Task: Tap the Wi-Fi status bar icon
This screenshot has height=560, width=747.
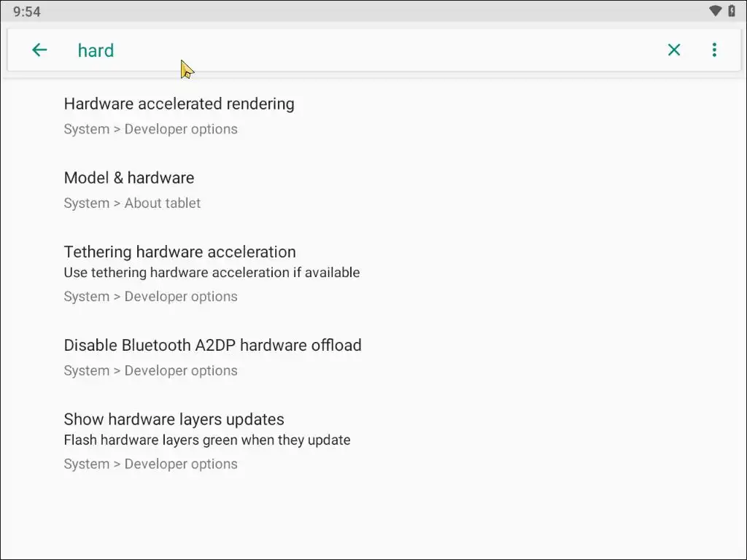Action: tap(716, 11)
